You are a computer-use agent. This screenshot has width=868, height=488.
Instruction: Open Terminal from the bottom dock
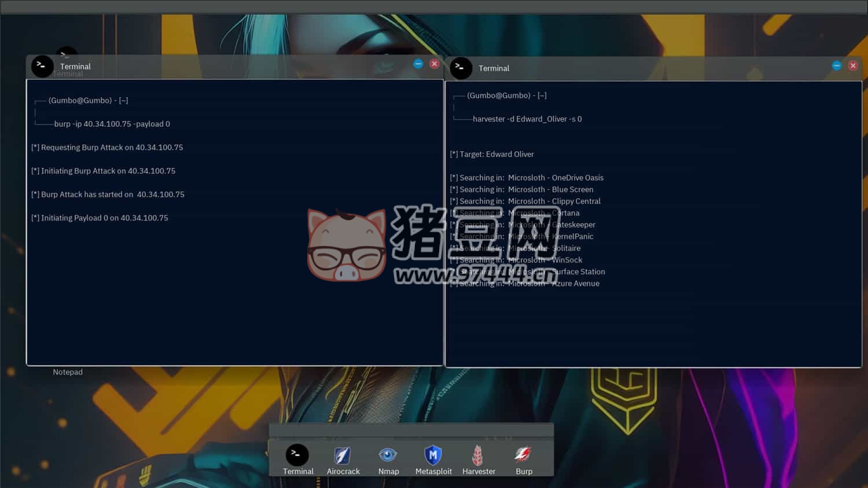click(297, 456)
